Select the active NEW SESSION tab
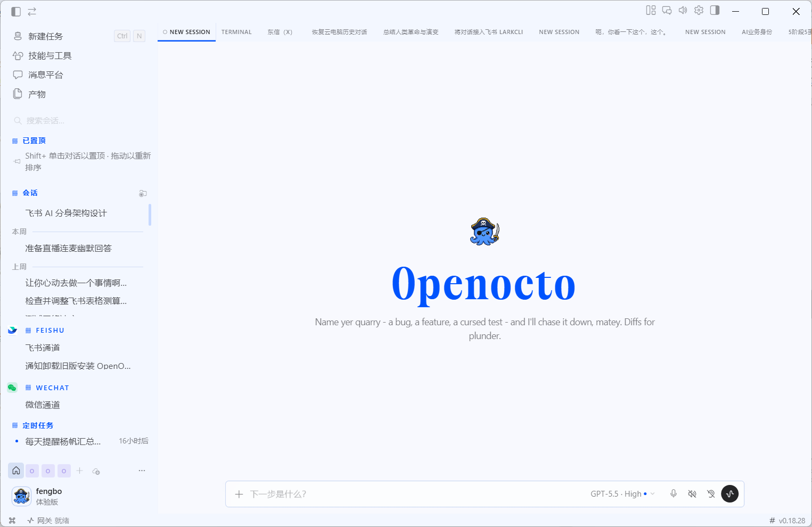The width and height of the screenshot is (812, 527). click(x=186, y=32)
